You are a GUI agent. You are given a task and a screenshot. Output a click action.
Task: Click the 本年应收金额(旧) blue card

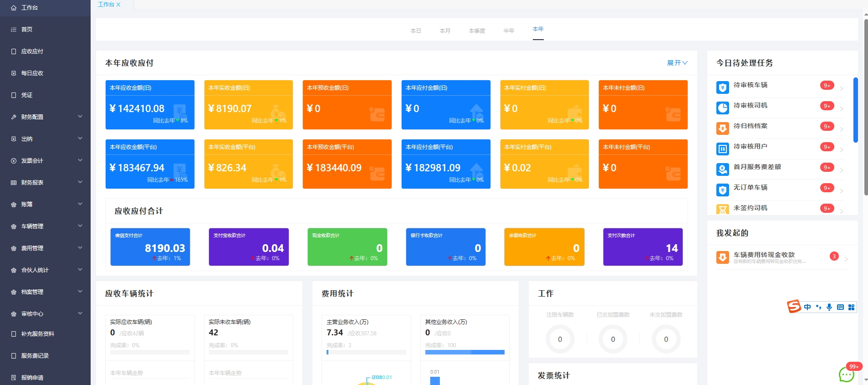coord(150,105)
